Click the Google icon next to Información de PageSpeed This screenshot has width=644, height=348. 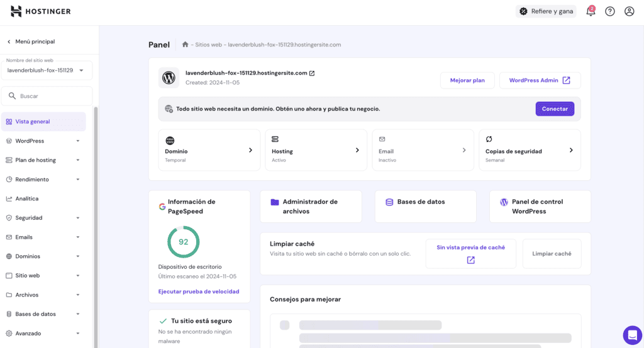[x=162, y=207]
